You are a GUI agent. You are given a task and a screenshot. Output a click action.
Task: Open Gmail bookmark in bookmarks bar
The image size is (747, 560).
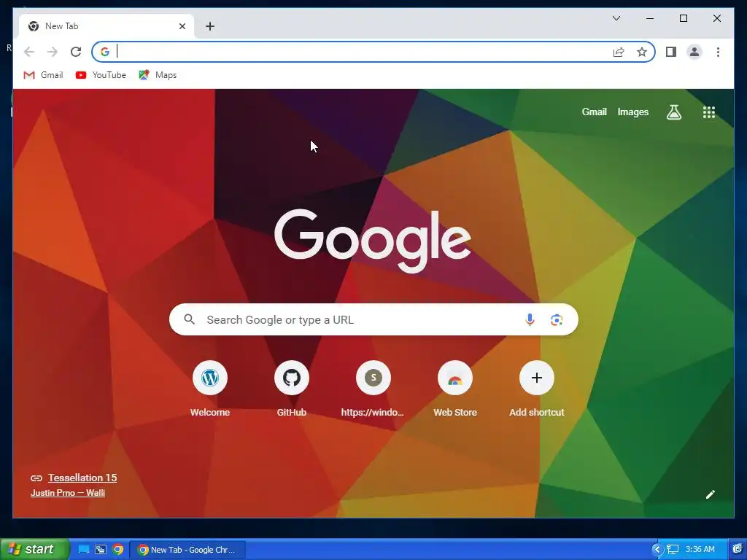point(43,75)
